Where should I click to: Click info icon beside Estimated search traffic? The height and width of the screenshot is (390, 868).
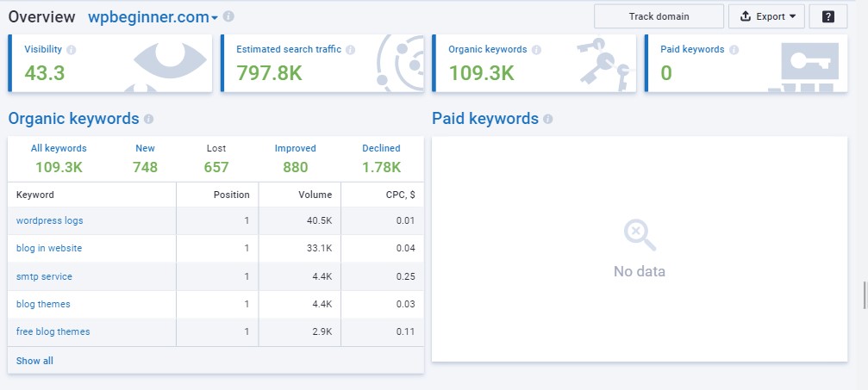pos(351,50)
